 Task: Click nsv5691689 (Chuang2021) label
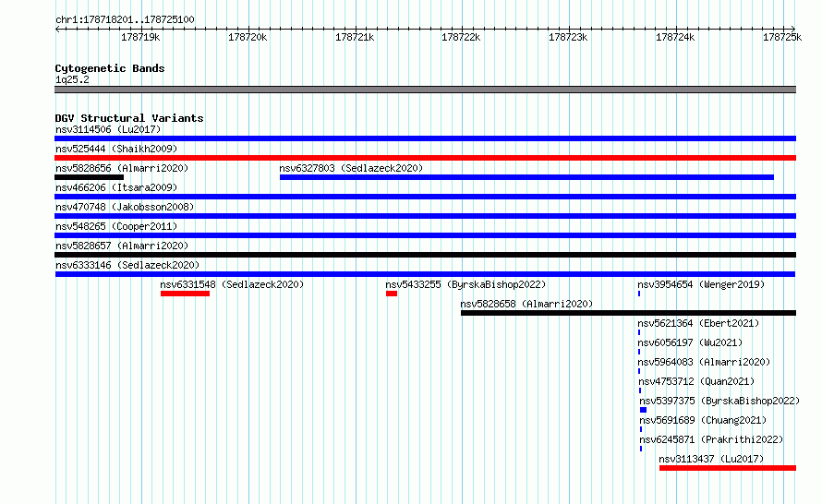(703, 420)
